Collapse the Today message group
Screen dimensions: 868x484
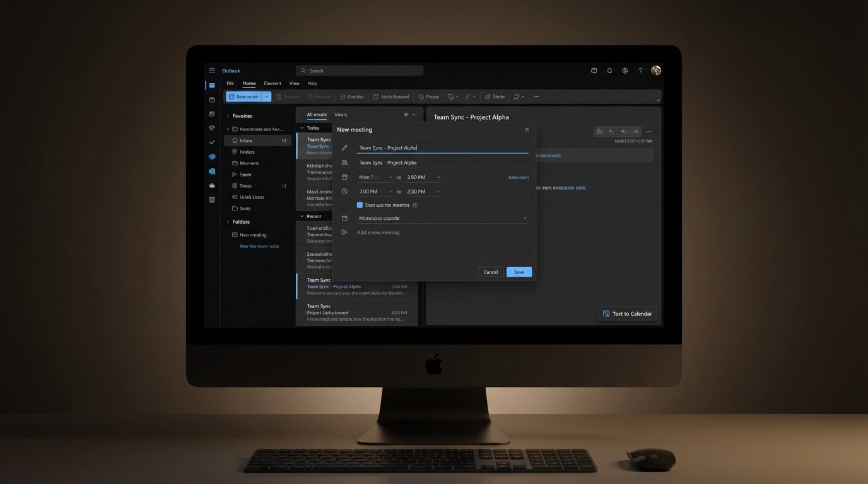[302, 128]
